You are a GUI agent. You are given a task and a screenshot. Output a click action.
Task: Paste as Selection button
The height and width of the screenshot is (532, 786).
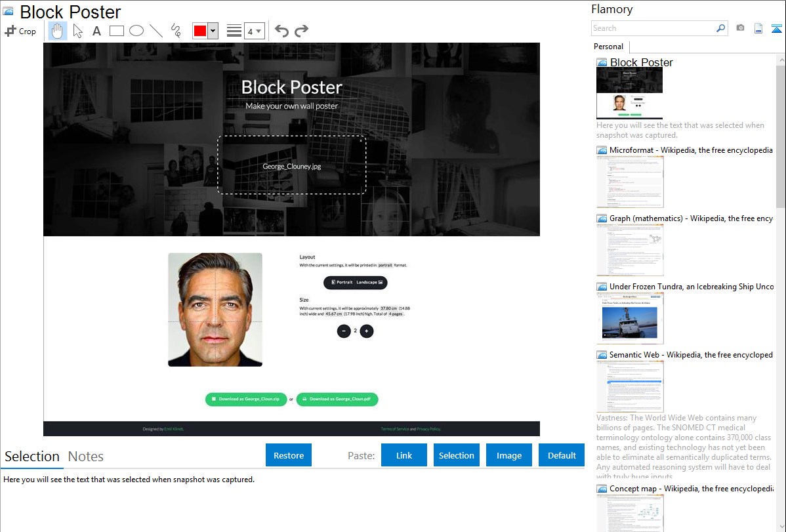pos(456,455)
